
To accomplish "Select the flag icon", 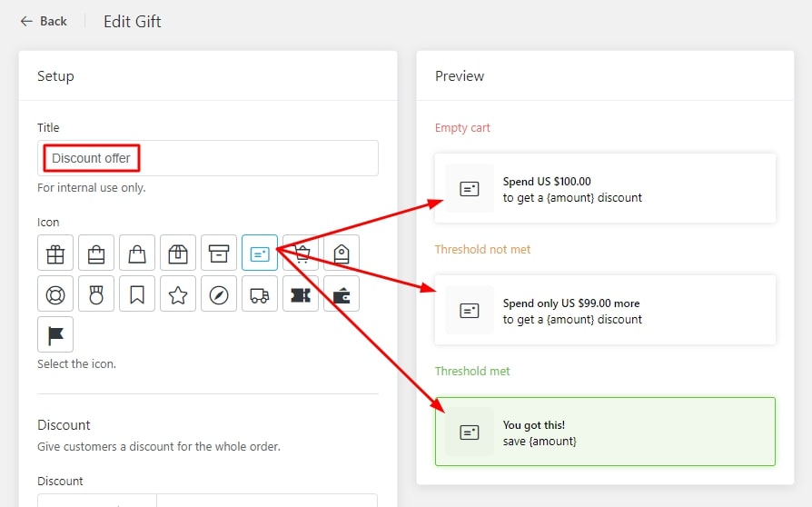I will pos(55,334).
